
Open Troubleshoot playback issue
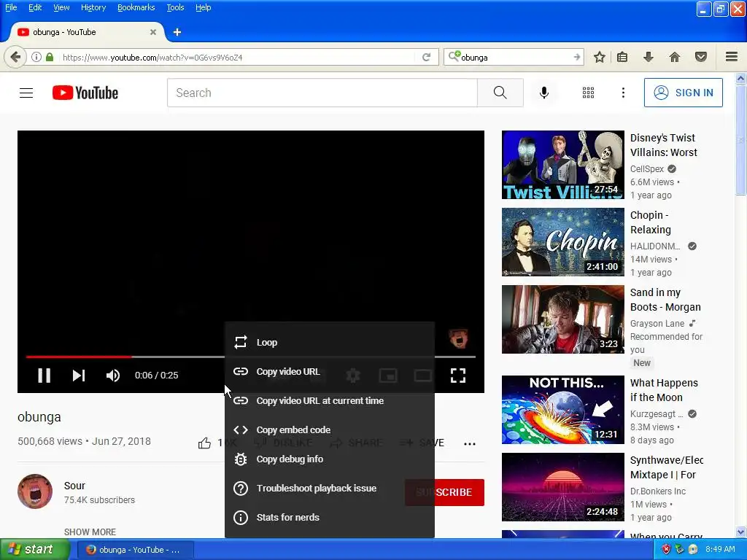tap(330, 488)
